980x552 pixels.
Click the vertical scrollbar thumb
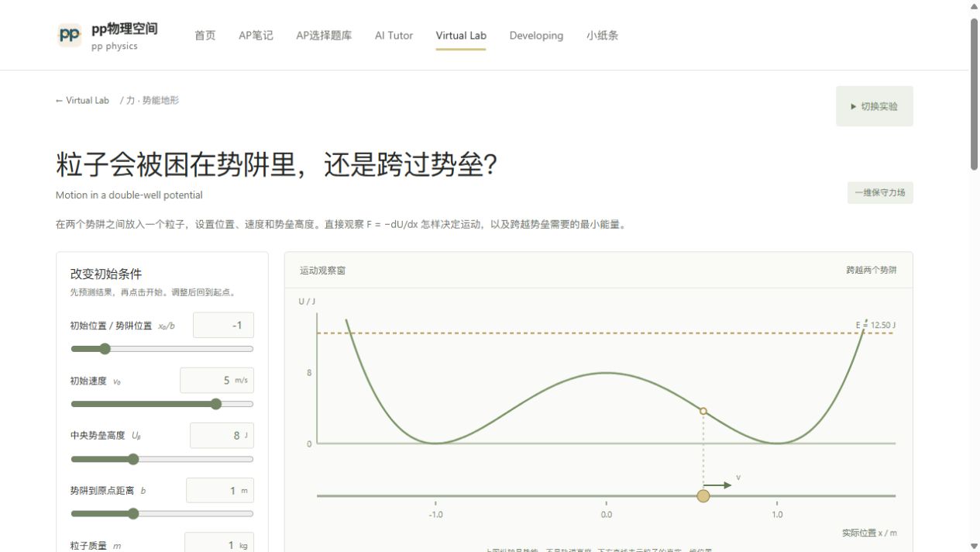pos(974,94)
